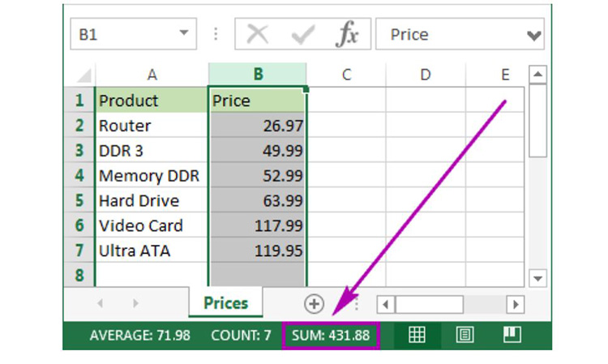The image size is (608, 364).
Task: Click the 63.99 price cell
Action: click(258, 200)
